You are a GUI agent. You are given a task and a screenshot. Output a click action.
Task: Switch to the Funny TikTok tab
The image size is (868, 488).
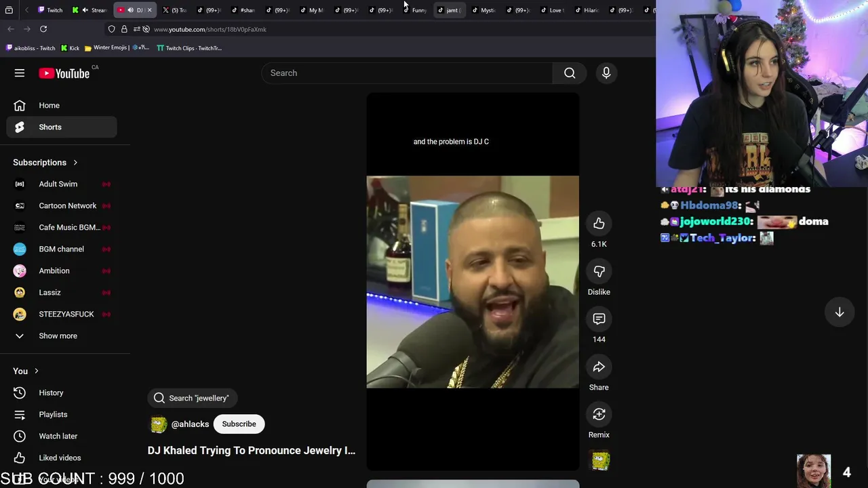[415, 10]
